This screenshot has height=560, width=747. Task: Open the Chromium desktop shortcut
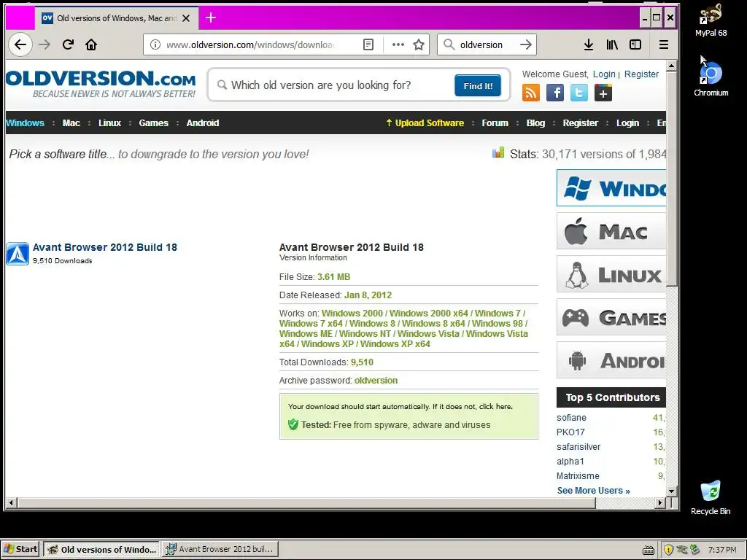(x=711, y=80)
